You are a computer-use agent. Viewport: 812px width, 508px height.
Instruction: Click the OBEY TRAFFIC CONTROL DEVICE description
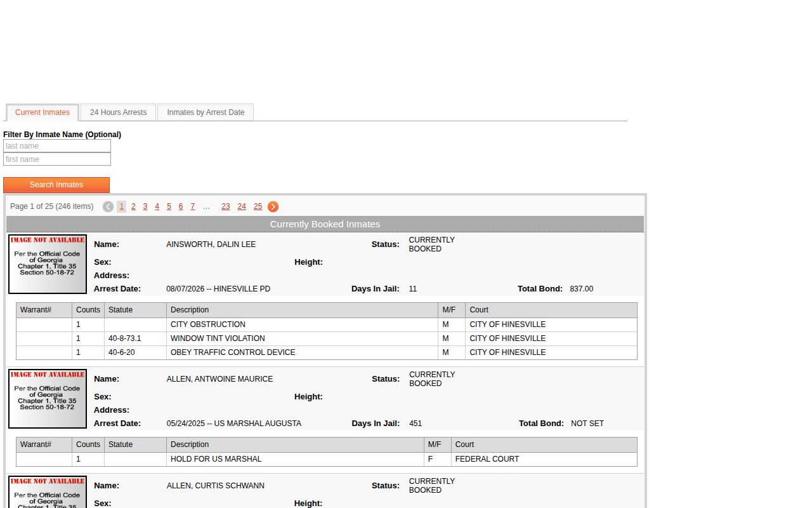233,352
